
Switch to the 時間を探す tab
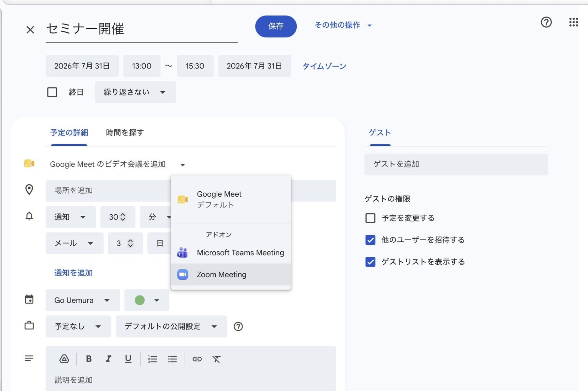pos(125,133)
